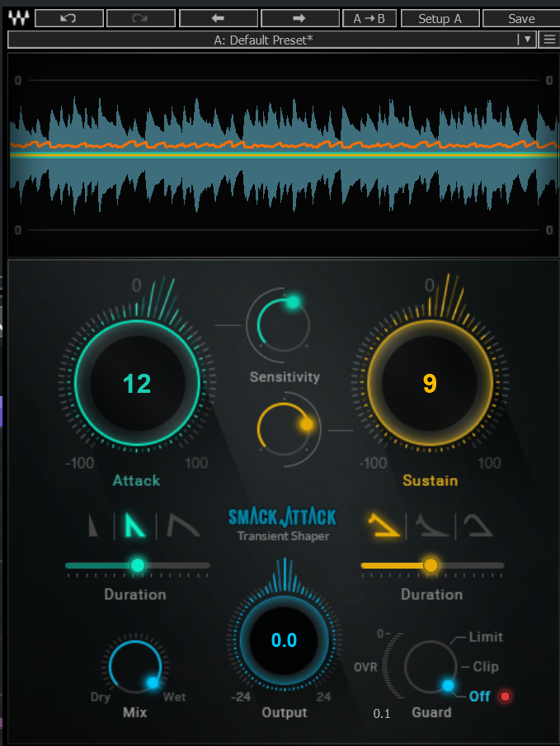Image resolution: width=560 pixels, height=746 pixels.
Task: Select the curved sustain shape
Action: coord(478,525)
